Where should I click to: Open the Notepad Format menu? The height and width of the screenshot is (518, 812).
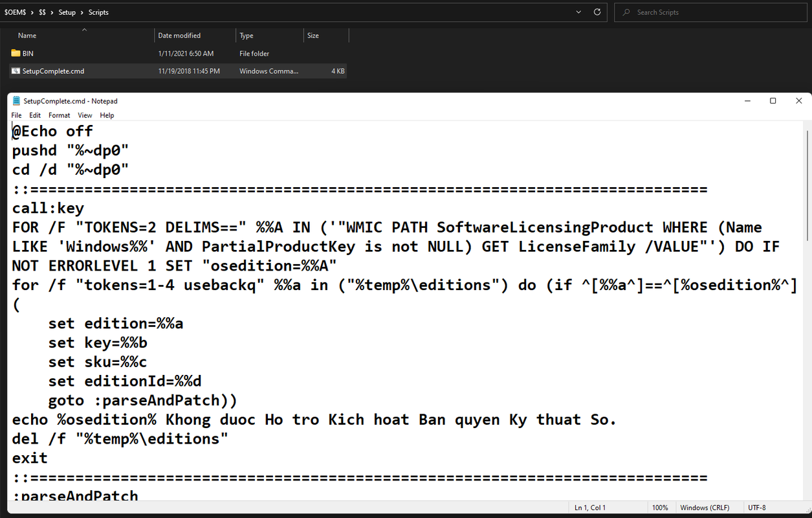59,115
